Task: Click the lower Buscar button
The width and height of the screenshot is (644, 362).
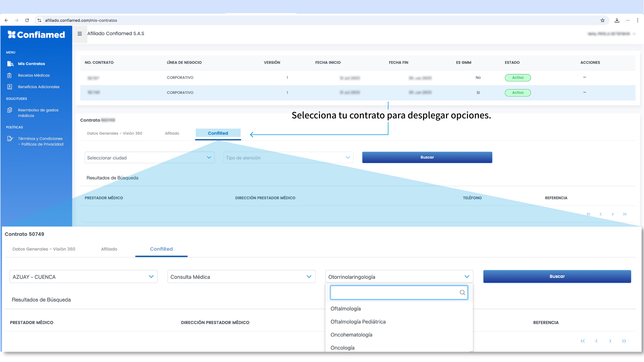Action: (x=557, y=277)
